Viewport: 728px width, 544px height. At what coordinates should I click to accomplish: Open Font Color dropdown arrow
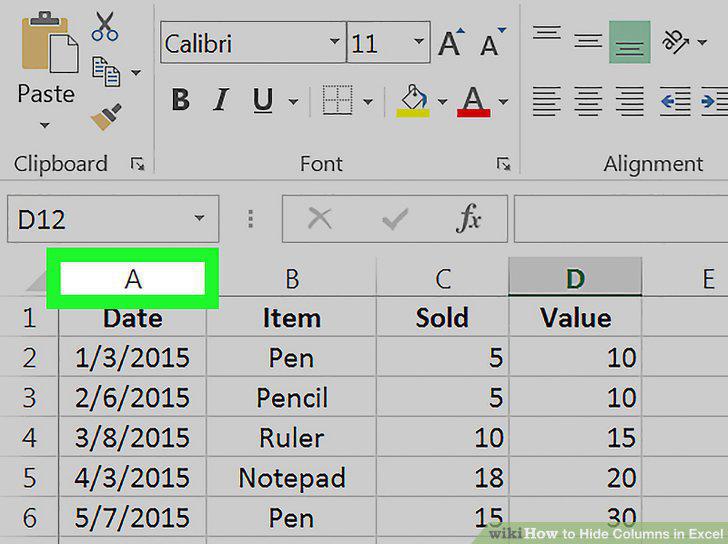point(503,101)
